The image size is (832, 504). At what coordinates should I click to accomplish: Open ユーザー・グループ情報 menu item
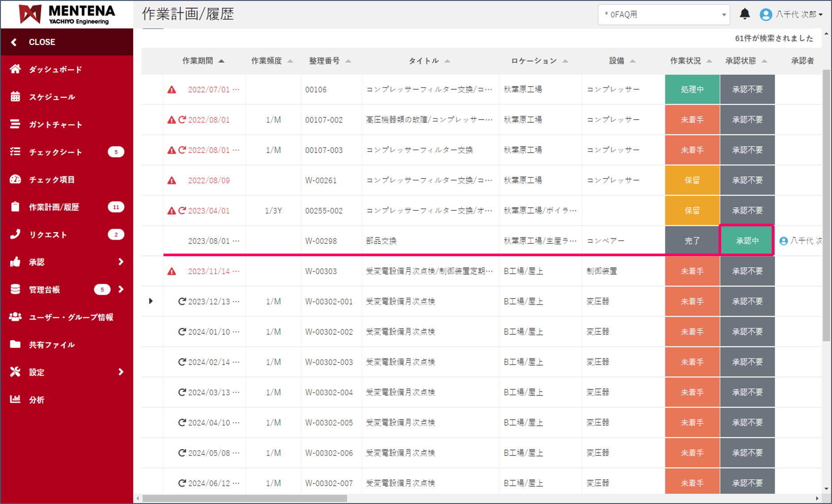coord(71,317)
